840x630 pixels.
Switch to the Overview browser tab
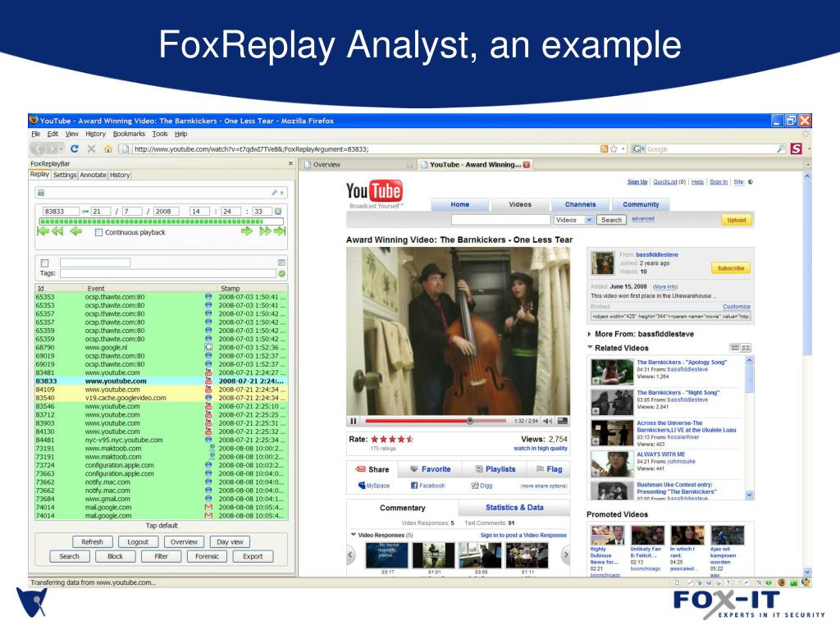358,165
